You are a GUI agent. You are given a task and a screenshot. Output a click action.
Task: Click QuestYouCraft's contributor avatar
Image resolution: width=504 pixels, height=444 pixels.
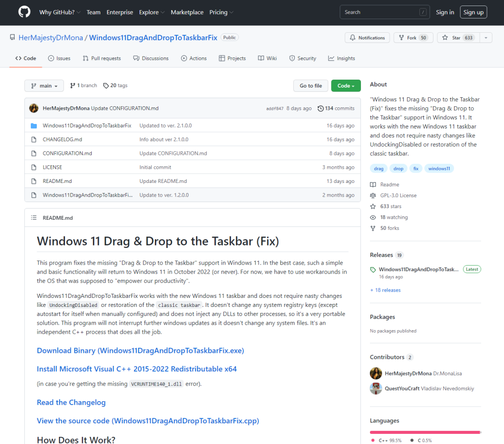pos(375,389)
